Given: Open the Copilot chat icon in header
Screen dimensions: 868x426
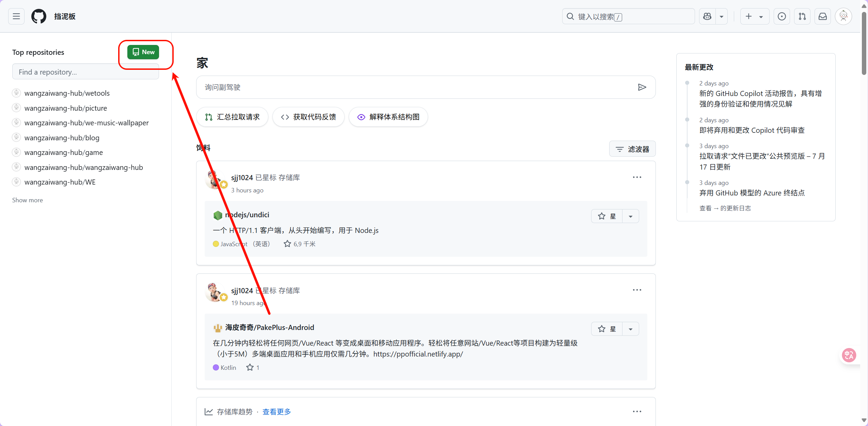Looking at the screenshot, I should [707, 16].
